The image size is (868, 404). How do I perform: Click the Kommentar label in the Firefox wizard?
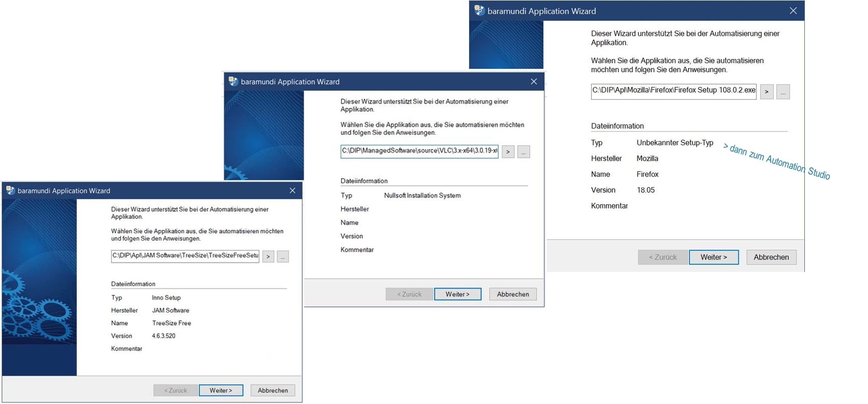pos(609,206)
